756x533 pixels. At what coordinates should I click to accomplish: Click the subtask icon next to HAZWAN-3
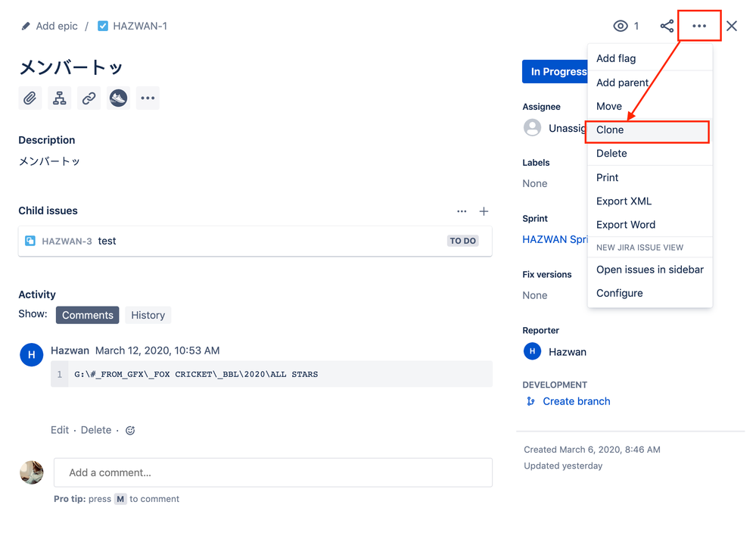(x=30, y=241)
